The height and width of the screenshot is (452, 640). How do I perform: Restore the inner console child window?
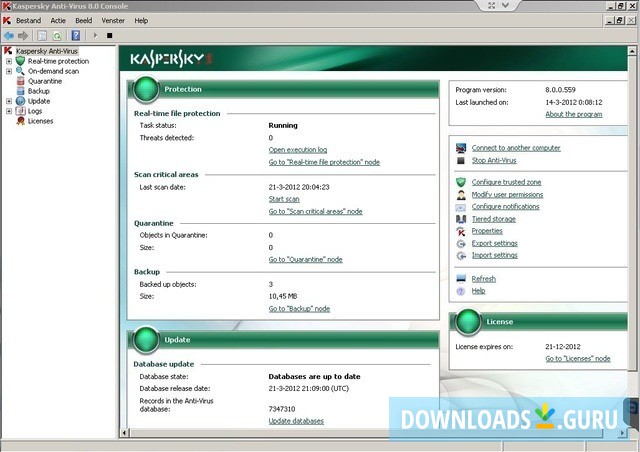coord(620,20)
